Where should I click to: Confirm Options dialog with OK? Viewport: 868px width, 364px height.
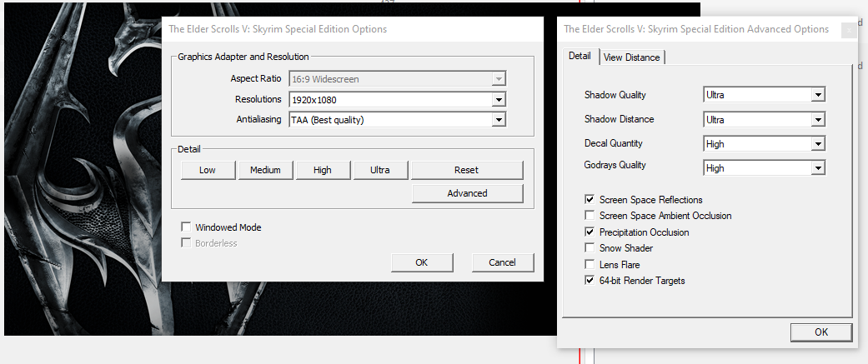click(422, 262)
